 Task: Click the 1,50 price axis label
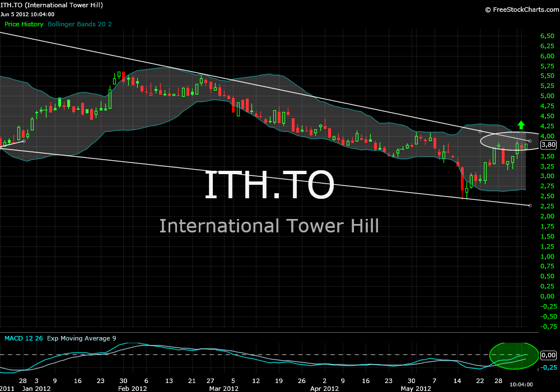[x=548, y=236]
